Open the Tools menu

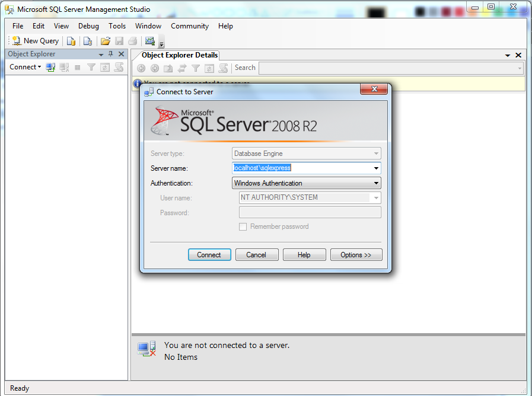point(117,26)
